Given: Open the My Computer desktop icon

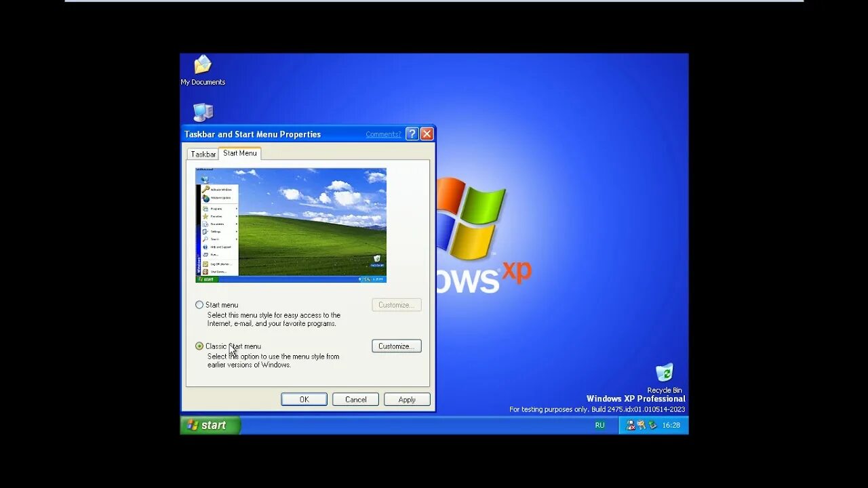Looking at the screenshot, I should point(203,113).
